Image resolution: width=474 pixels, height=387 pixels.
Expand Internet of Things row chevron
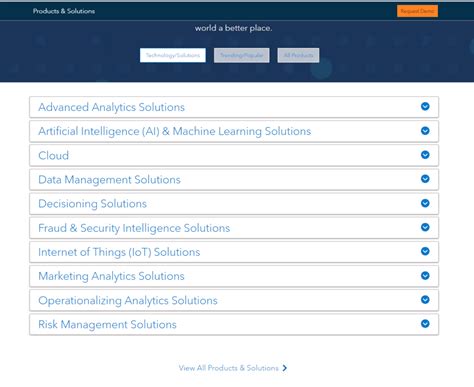[x=425, y=251]
